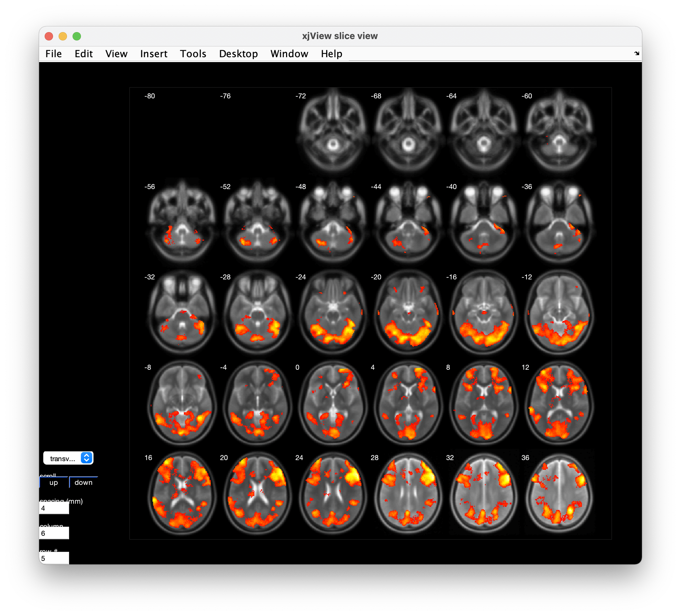Open the Window menu

click(289, 54)
